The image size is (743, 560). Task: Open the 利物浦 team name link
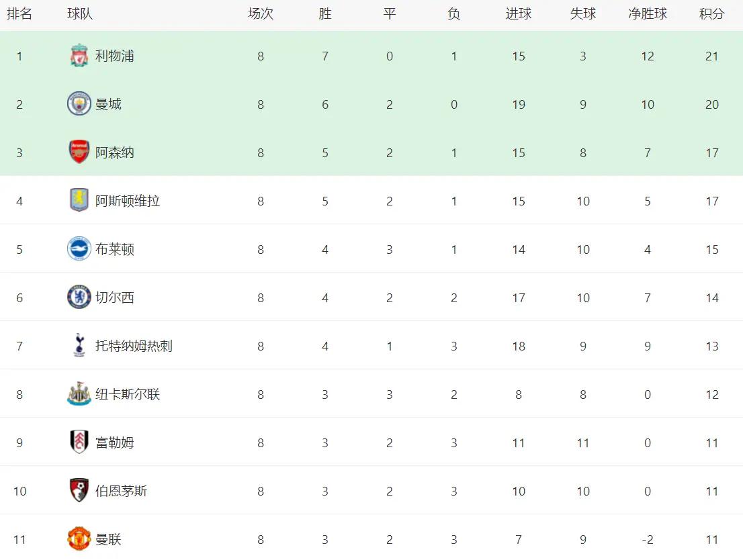tap(115, 56)
